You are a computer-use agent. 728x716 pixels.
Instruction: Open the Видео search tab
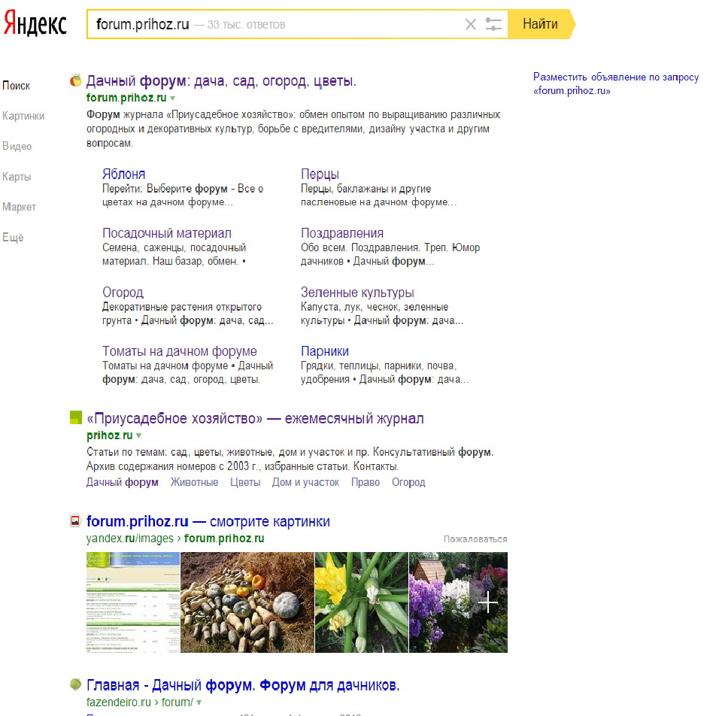tap(17, 146)
